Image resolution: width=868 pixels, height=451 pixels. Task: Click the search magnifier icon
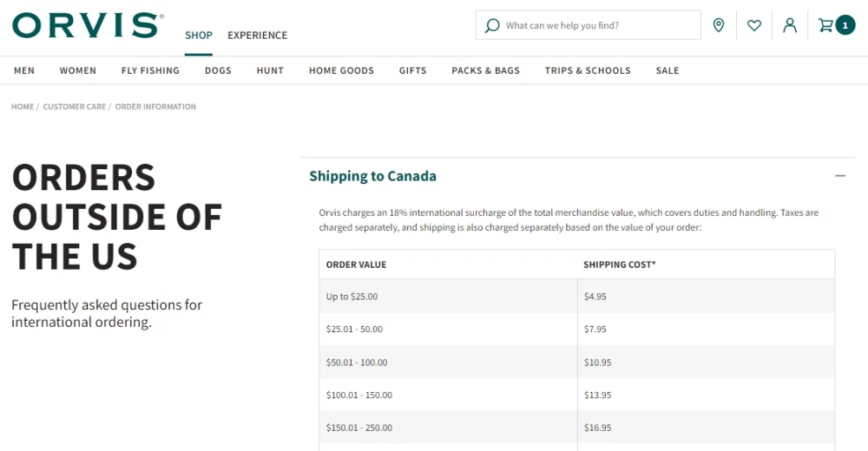tap(492, 25)
